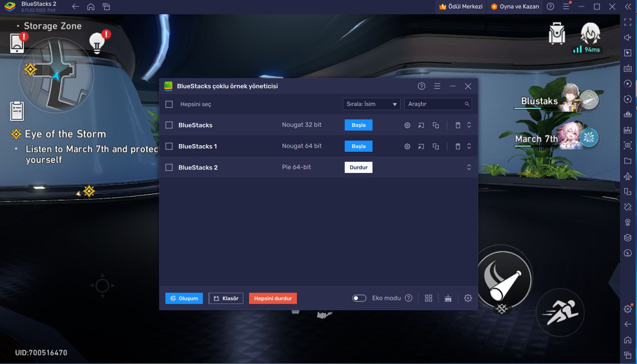Arrange instances with grid icon
Viewport: 637px width, 364px height.
coord(428,298)
